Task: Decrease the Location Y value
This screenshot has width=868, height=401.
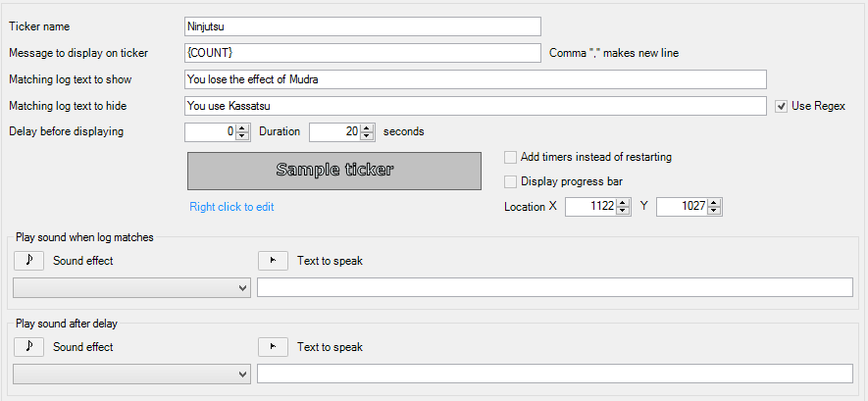Action: tap(715, 211)
